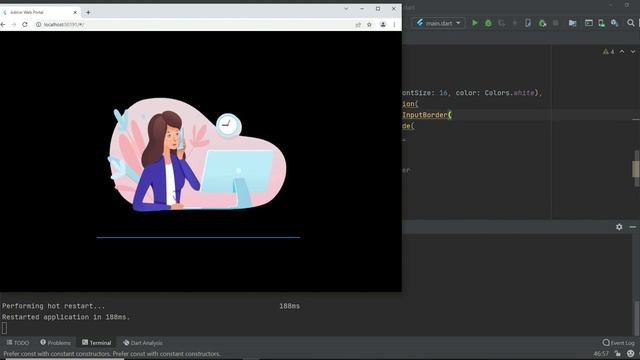Image resolution: width=640 pixels, height=360 pixels.
Task: Open the Event Log button
Action: click(x=618, y=343)
